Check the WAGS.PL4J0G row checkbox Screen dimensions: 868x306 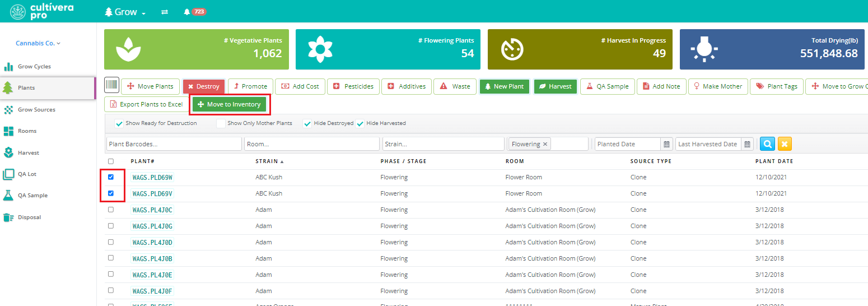[110, 226]
